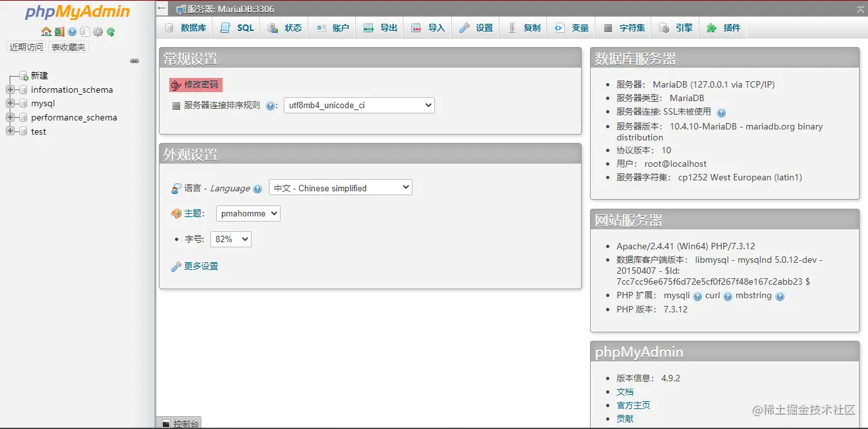868x429 pixels.
Task: Switch to the 数据库 tab
Action: (185, 28)
